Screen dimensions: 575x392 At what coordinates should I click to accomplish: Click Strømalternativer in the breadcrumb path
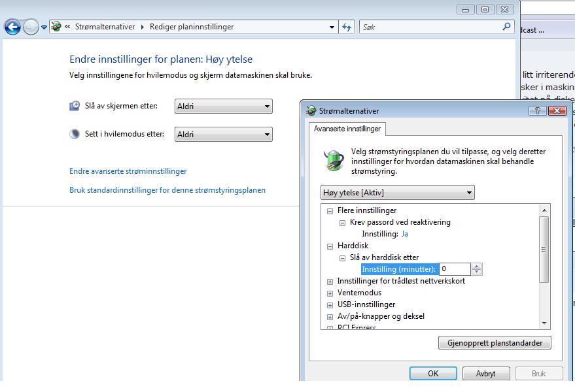105,27
